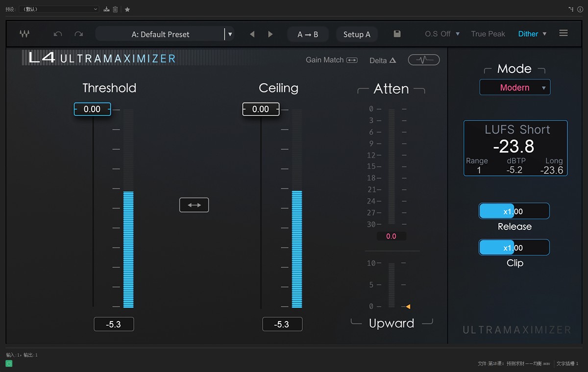Click the Release x1.00 slider

pos(514,211)
